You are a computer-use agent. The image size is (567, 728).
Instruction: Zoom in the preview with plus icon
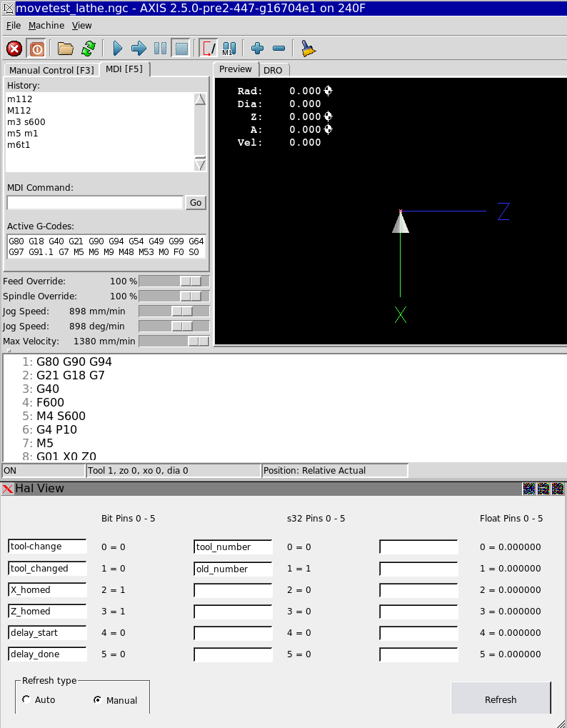click(257, 49)
